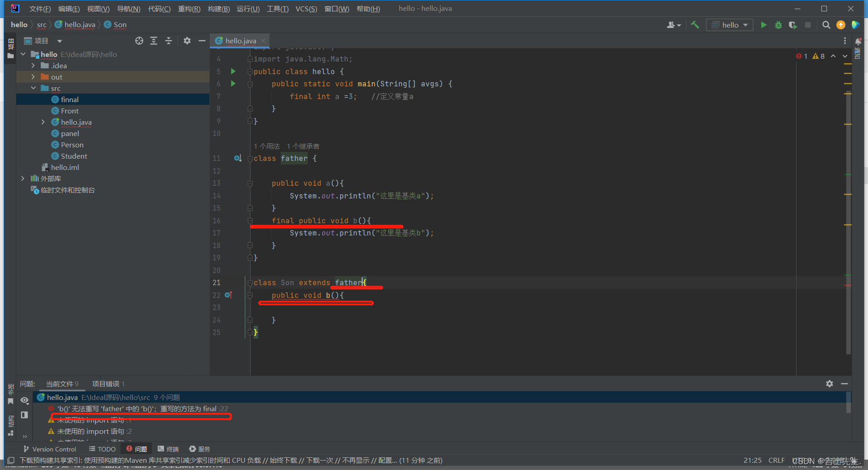Click run gutter arrow beside class hello
Screen dimensions: 868x470
[233, 71]
